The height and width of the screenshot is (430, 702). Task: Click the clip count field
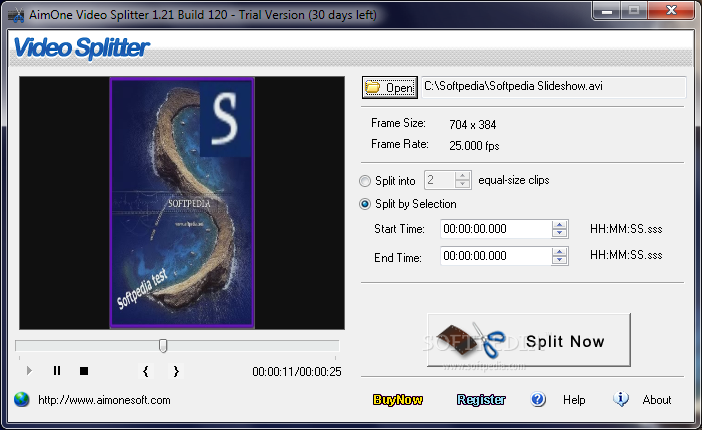[x=440, y=180]
